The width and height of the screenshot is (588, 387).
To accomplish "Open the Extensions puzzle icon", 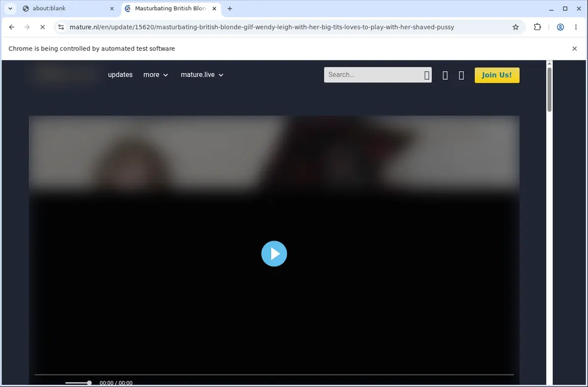I will tap(538, 27).
